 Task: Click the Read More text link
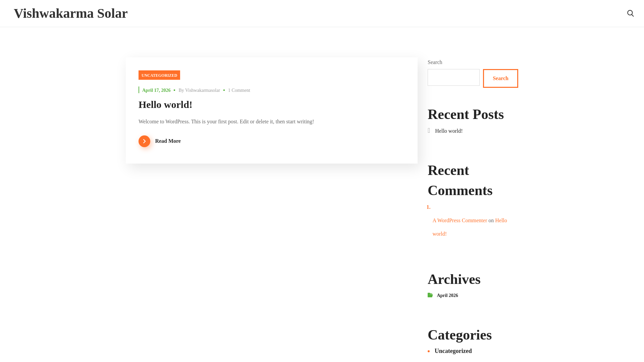pyautogui.click(x=168, y=141)
